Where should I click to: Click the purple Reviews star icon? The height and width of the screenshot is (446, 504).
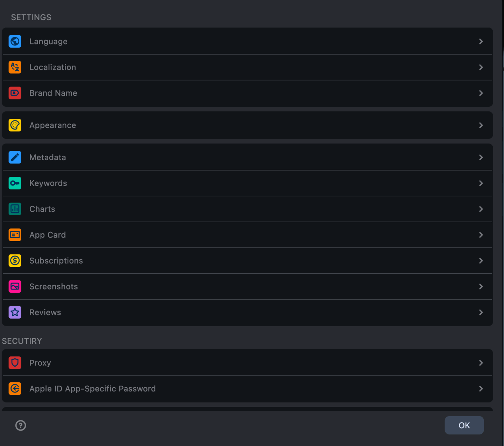coord(15,312)
